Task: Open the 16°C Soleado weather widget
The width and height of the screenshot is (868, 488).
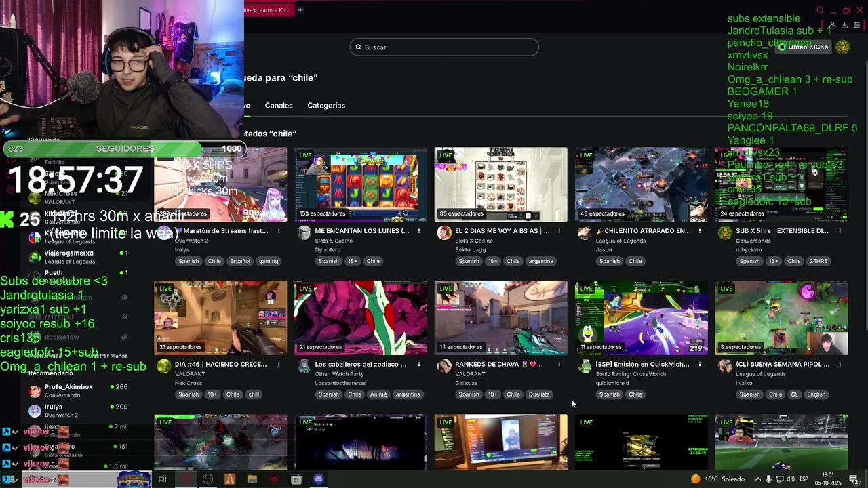Action: point(717,479)
